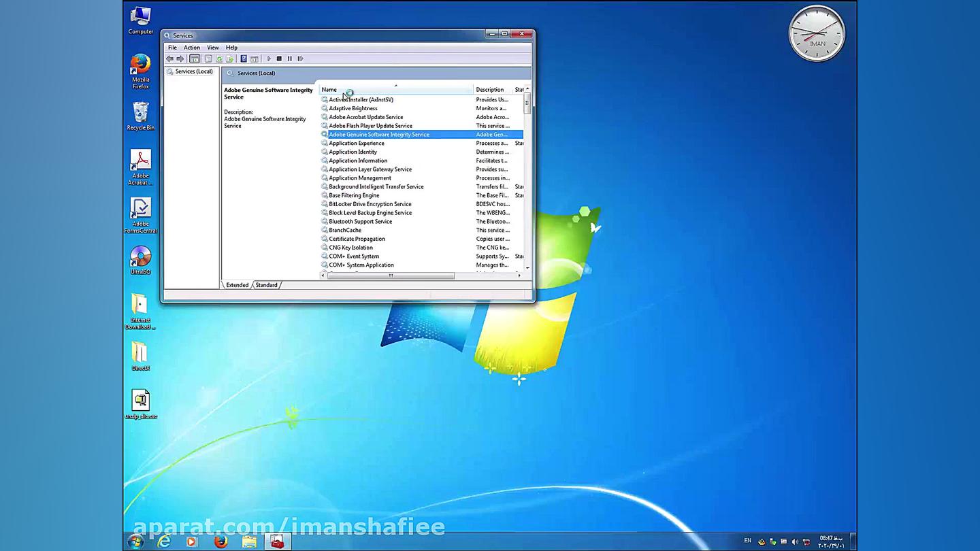This screenshot has width=980, height=551.
Task: Click the Start Service play icon
Action: pos(269,59)
